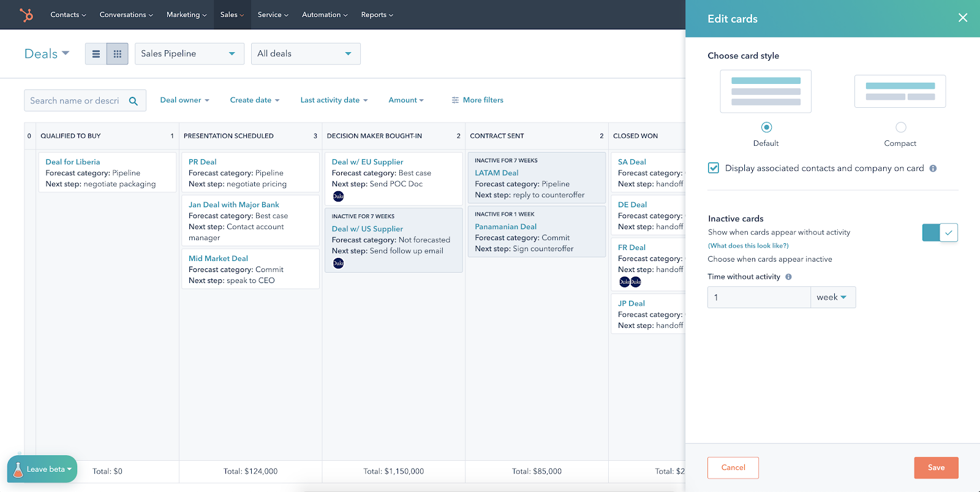980x492 pixels.
Task: Switch to list view icon
Action: click(x=96, y=54)
